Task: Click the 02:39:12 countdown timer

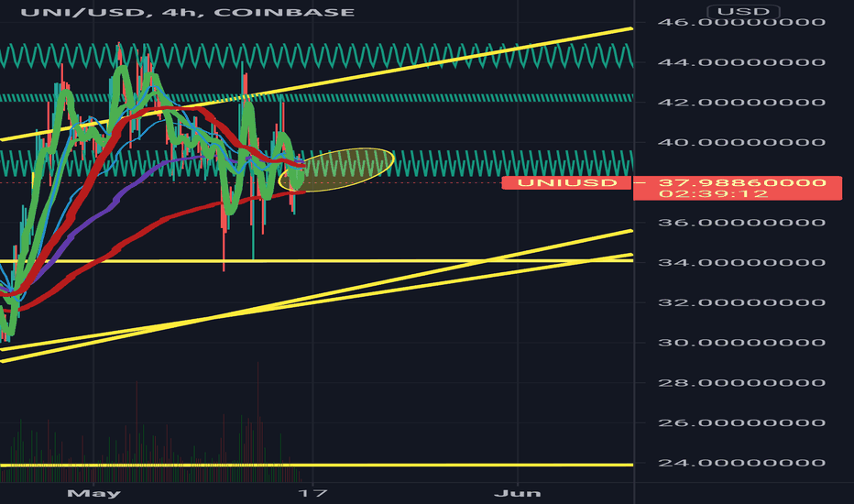Action: click(714, 193)
